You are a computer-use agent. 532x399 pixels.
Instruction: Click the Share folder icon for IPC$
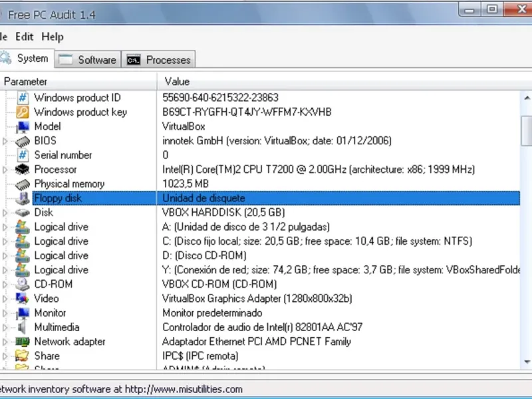(x=23, y=356)
